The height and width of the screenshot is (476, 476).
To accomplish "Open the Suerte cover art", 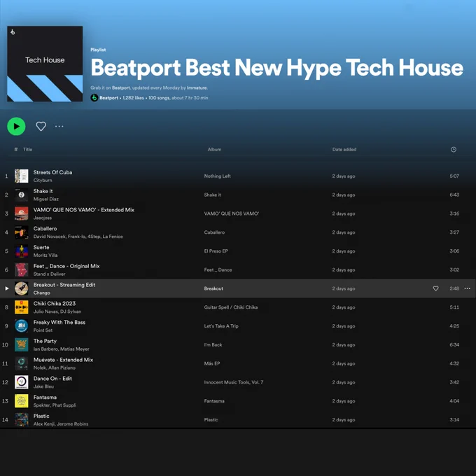I will (x=22, y=251).
